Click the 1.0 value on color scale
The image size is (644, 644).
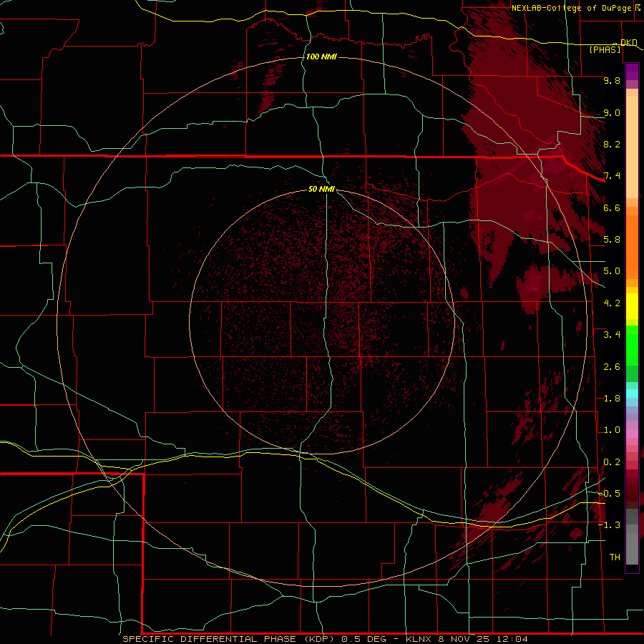(612, 430)
